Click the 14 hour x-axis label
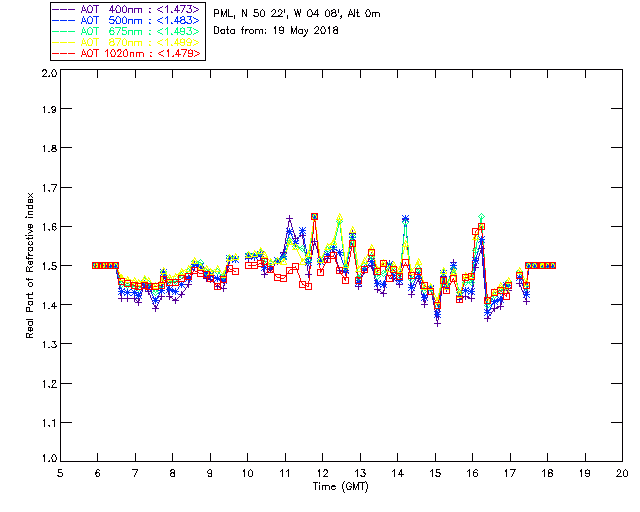This screenshot has width=640, height=512. point(398,473)
